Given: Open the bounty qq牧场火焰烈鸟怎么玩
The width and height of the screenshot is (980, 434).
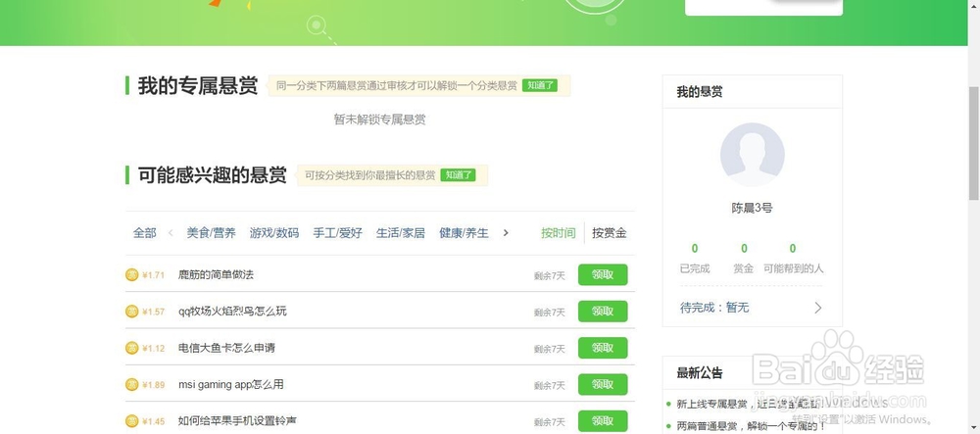Looking at the screenshot, I should 232,311.
